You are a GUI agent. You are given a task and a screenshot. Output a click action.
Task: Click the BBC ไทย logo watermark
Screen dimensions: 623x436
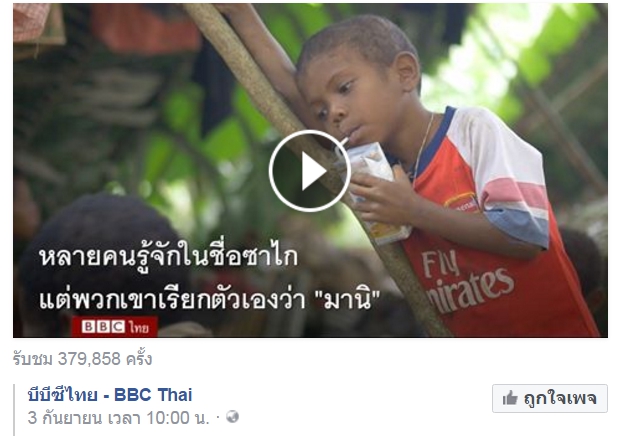[x=115, y=326]
